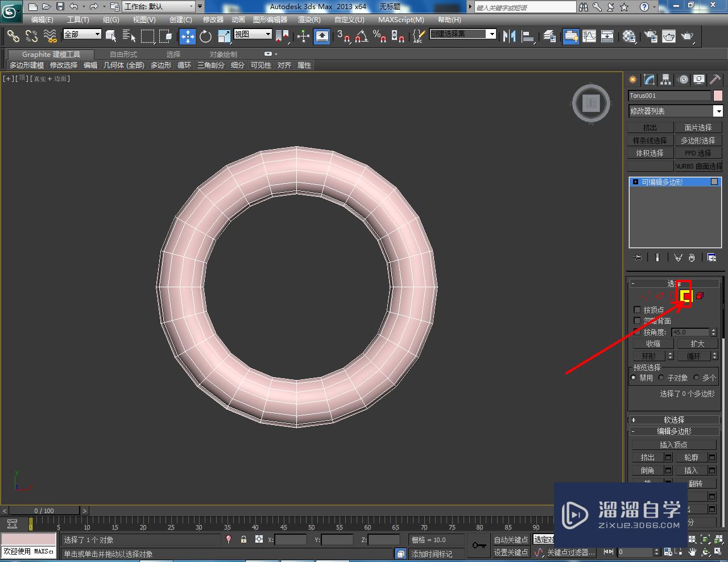Switch to the Display command panel
This screenshot has height=562, width=728.
click(699, 80)
